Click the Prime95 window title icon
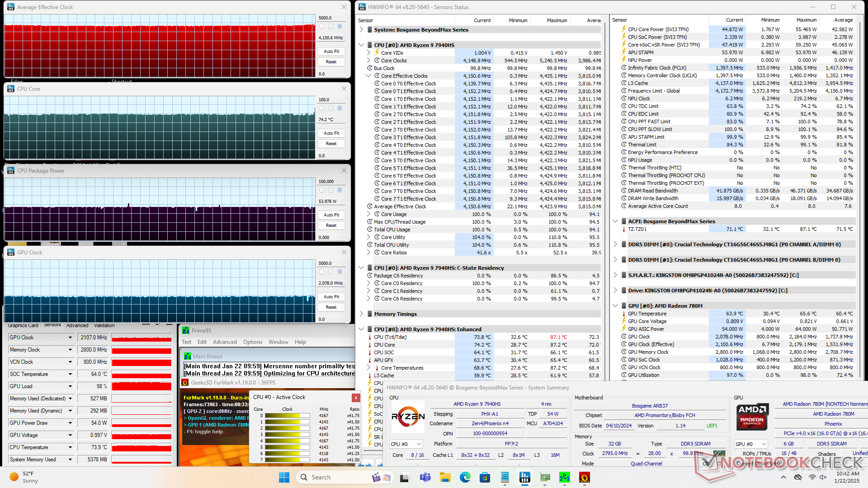This screenshot has width=868, height=488. pos(186,331)
